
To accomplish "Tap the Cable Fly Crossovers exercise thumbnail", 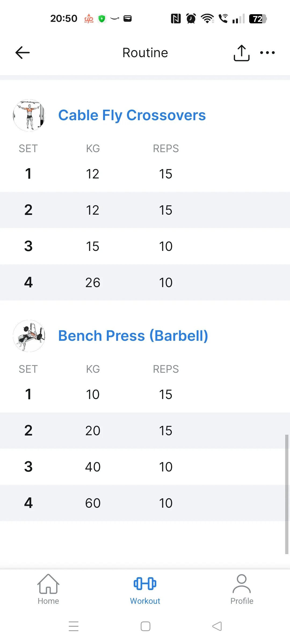I will [x=29, y=115].
